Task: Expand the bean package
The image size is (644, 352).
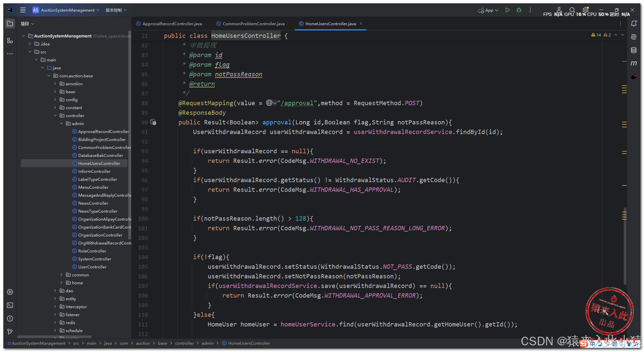Action: (55, 92)
